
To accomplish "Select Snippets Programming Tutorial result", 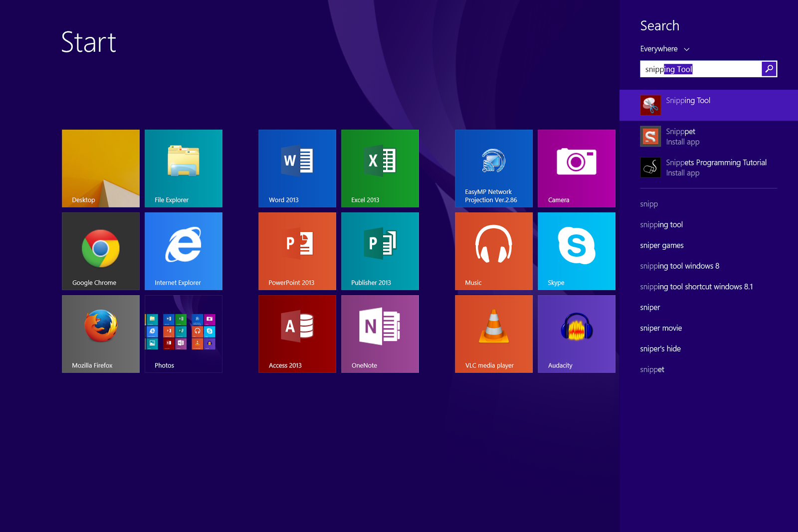I will click(709, 167).
